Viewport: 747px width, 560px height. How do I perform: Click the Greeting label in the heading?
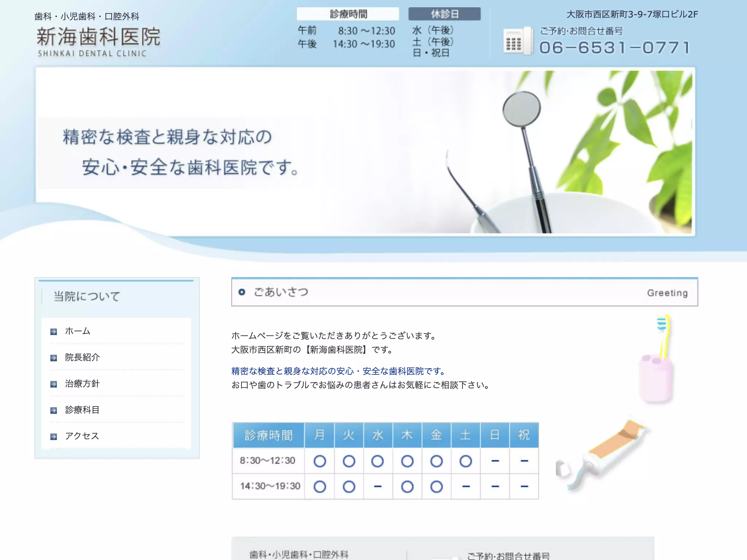point(667,293)
